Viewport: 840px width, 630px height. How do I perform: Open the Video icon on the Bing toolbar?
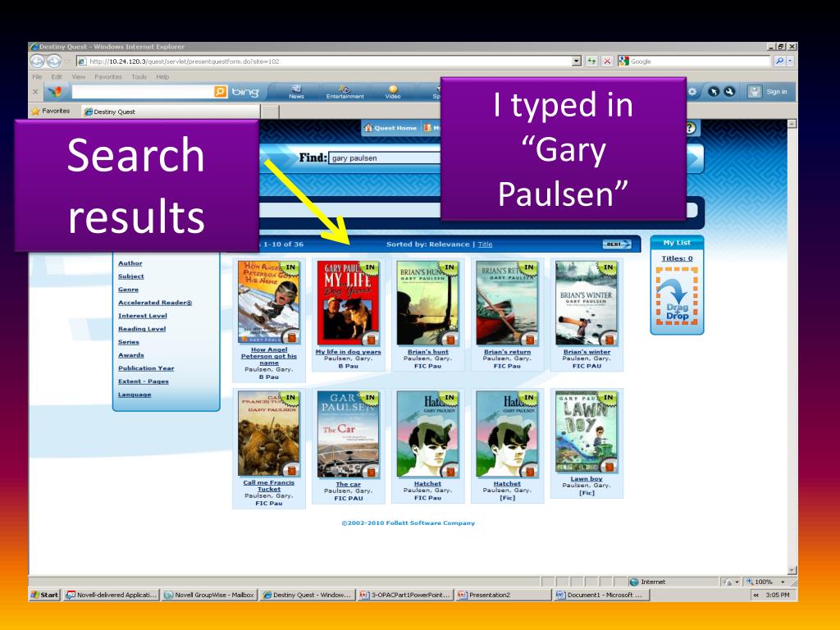point(393,92)
